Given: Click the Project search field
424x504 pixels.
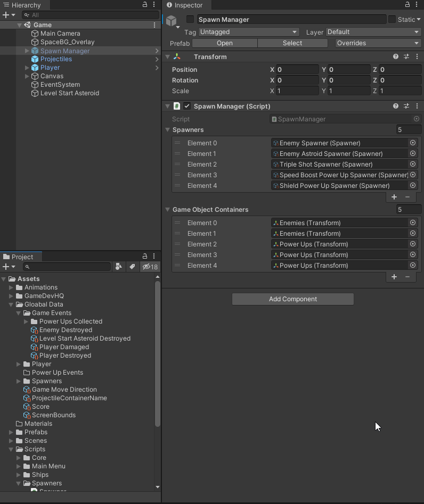Looking at the screenshot, I should point(67,267).
